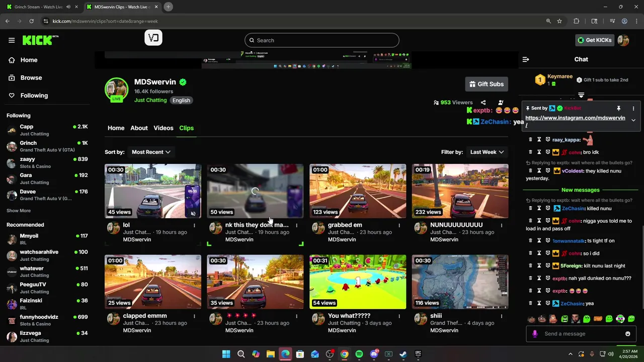Screen dimensions: 644x362
Task: Open the Videos tab
Action: 164,128
